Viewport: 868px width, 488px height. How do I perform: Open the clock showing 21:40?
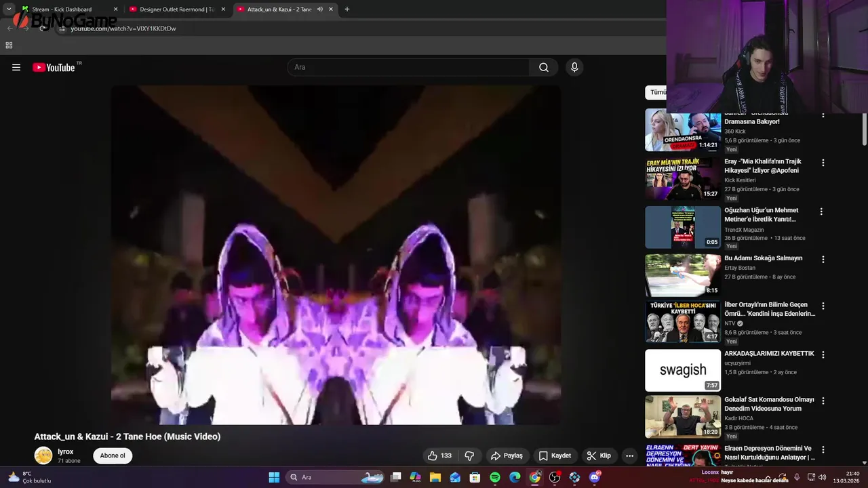(x=848, y=477)
